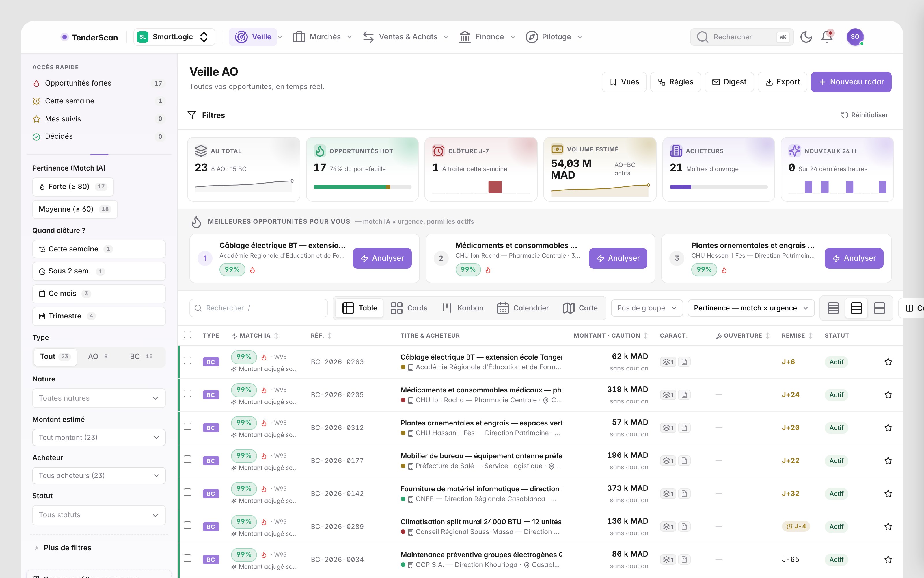924x578 pixels.
Task: Star the BC-2026-0205 row
Action: 888,394
